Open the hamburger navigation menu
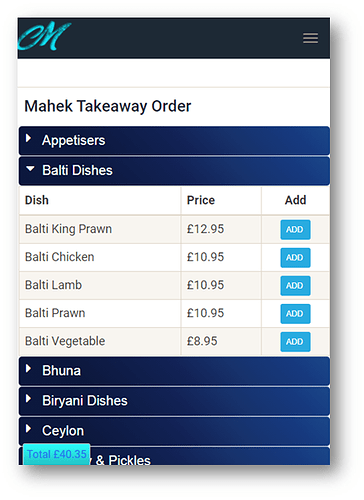The height and width of the screenshot is (500, 364). point(310,38)
